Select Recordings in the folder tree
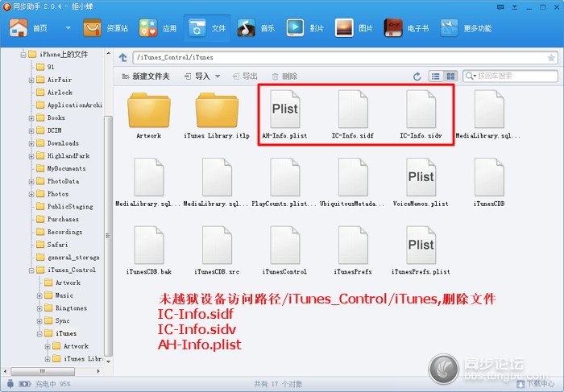 coord(60,232)
